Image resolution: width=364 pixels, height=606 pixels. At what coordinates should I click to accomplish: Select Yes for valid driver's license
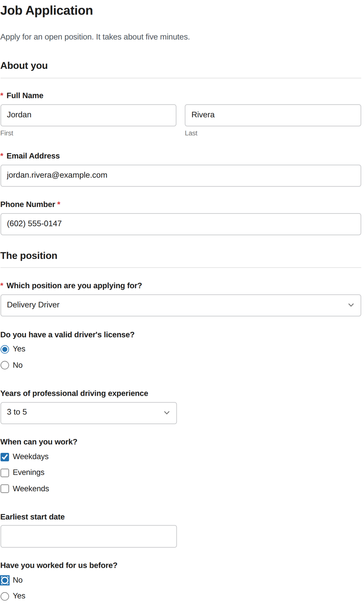[5, 349]
